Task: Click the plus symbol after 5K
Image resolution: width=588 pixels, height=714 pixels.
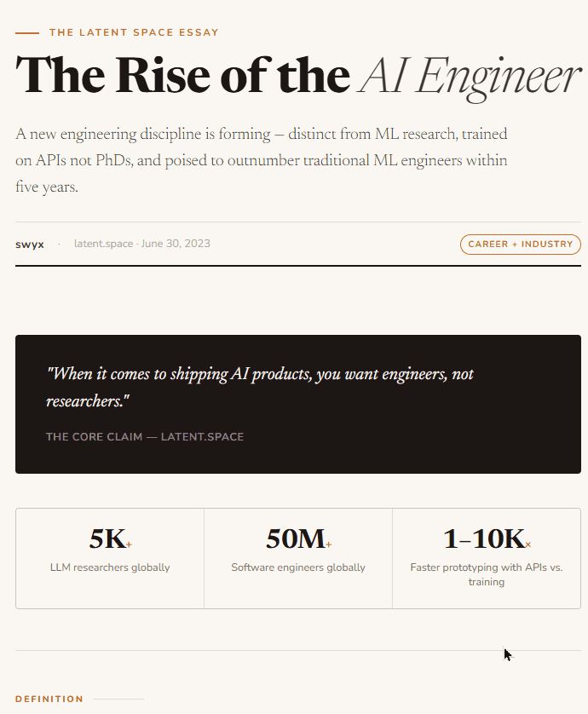Action: 129,544
